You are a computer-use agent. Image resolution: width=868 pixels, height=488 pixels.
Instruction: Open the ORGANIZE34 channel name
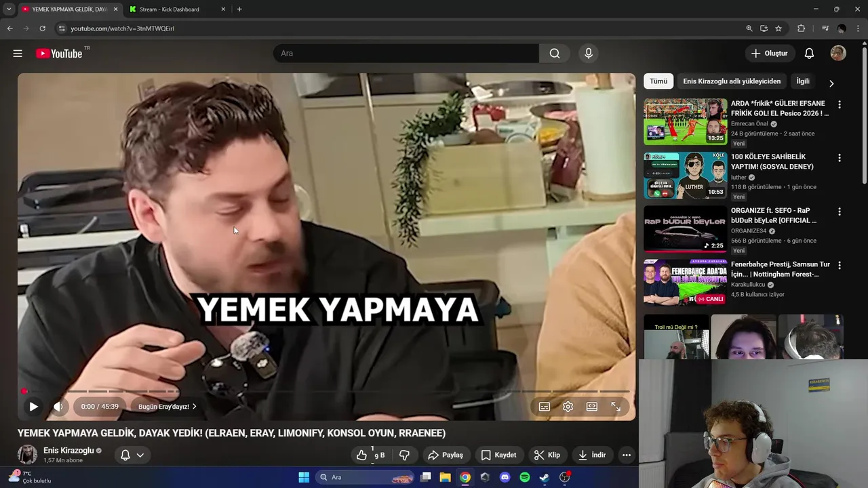click(749, 231)
